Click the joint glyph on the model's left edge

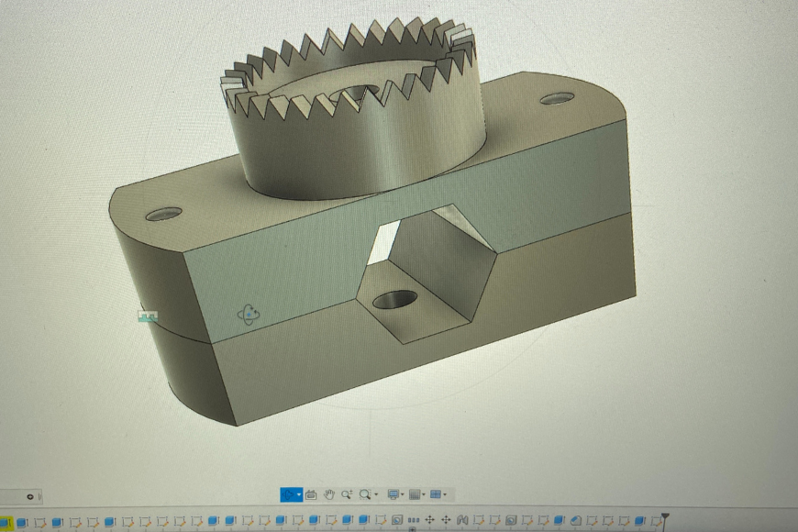click(148, 316)
